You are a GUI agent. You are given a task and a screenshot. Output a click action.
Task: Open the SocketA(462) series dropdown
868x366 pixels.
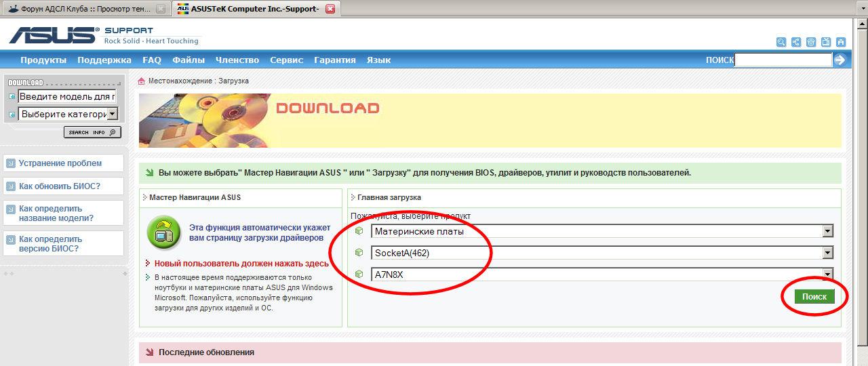click(602, 253)
